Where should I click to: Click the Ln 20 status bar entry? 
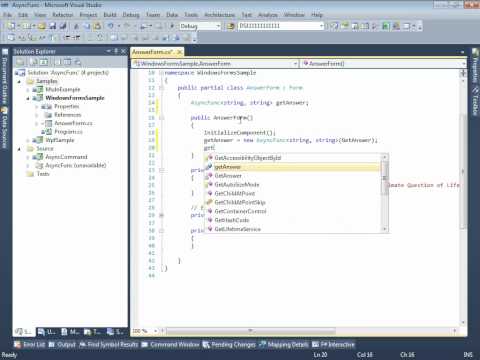(320, 355)
